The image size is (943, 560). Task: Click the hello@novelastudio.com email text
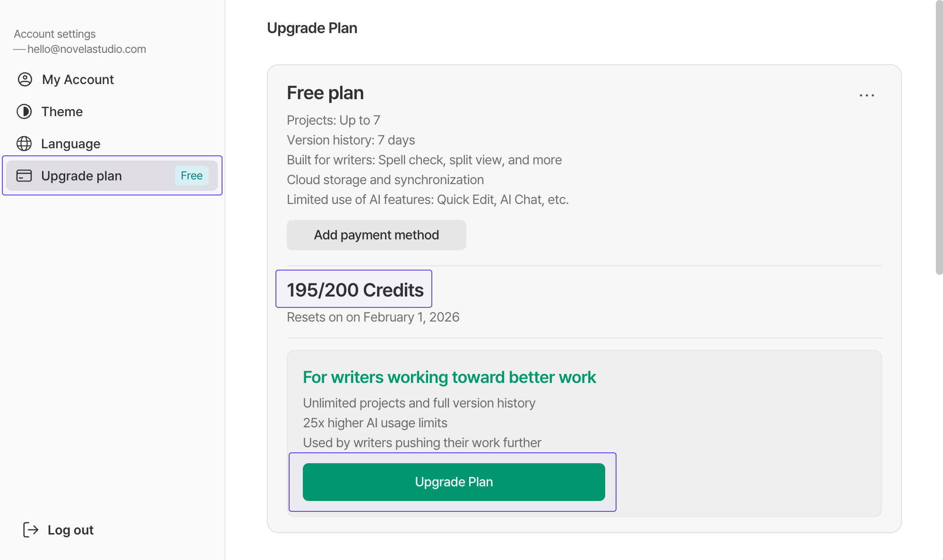(86, 49)
